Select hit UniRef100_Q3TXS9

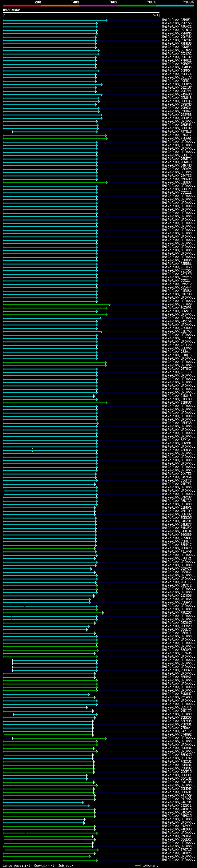pyautogui.click(x=177, y=267)
